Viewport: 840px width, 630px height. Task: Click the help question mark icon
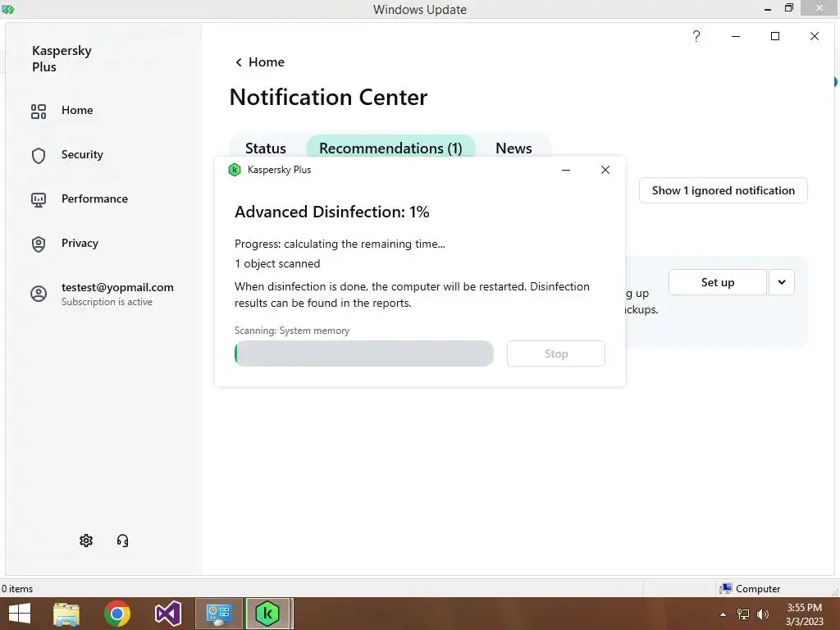click(x=696, y=36)
